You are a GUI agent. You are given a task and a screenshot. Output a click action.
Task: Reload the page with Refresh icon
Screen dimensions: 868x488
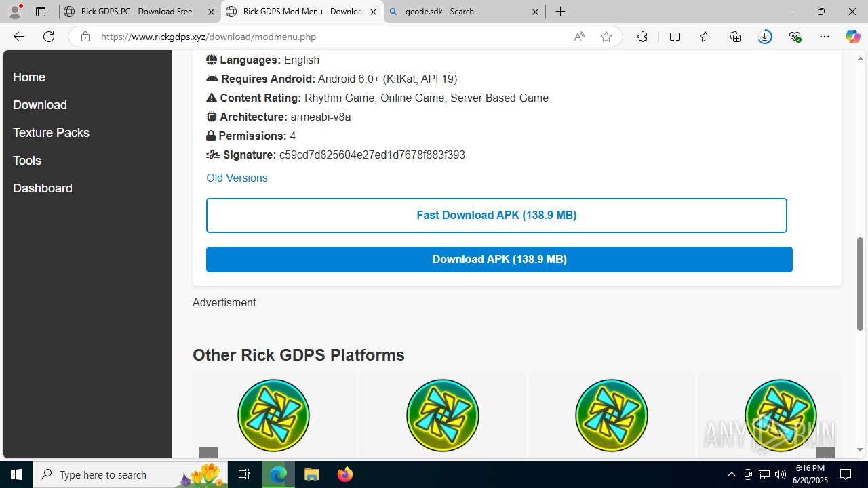[x=49, y=37]
